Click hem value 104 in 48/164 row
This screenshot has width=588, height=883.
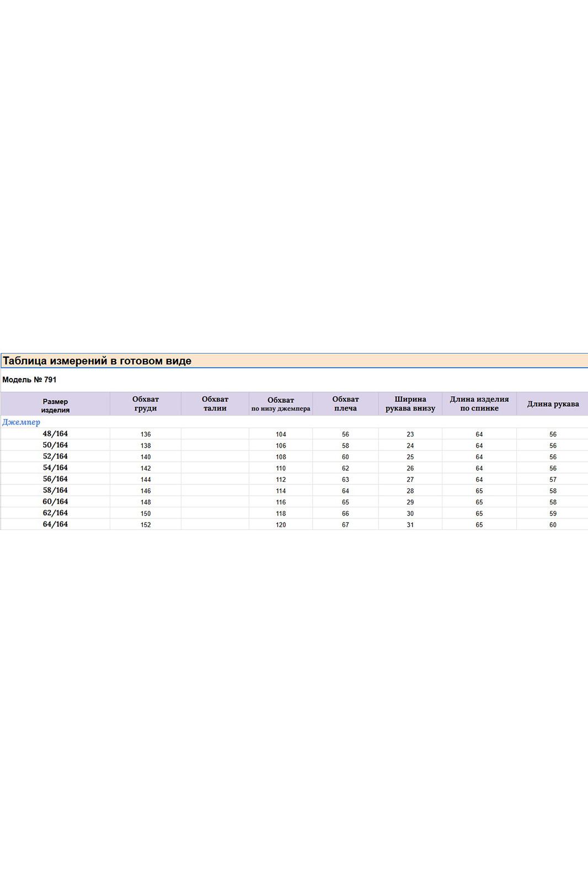pyautogui.click(x=281, y=434)
